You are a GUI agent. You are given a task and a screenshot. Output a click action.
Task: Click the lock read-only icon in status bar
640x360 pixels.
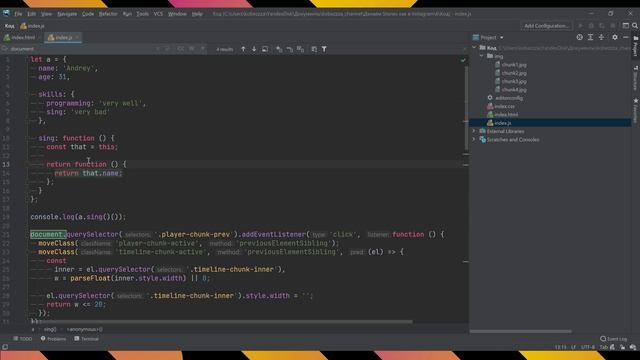622,347
